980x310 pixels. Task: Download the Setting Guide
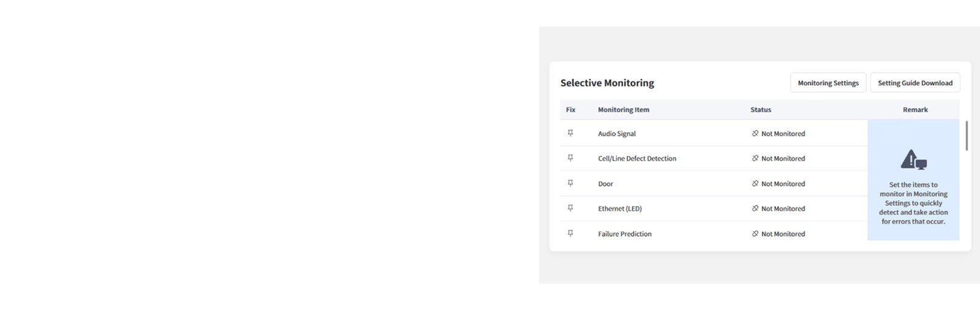coord(915,83)
